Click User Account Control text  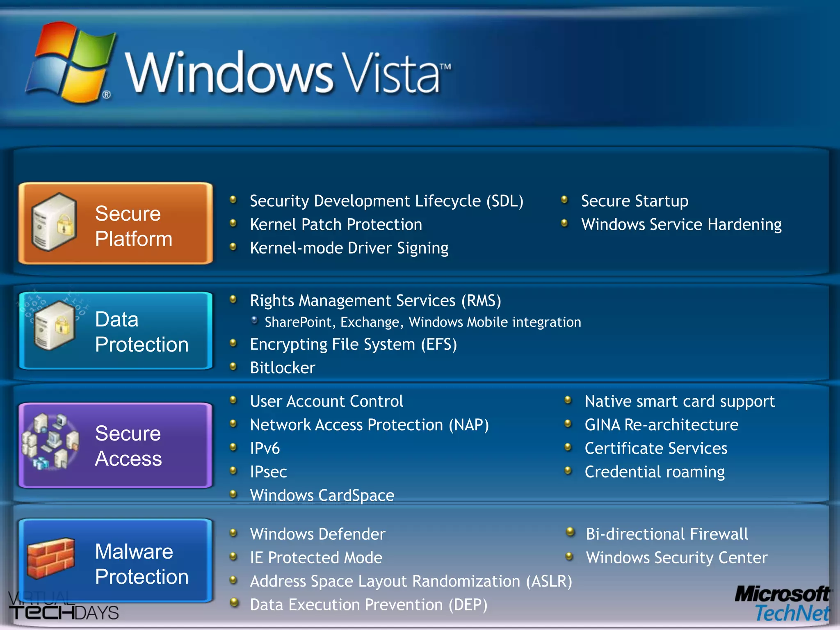(326, 402)
